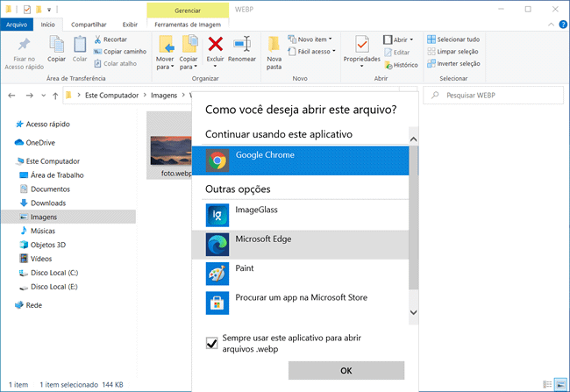Image resolution: width=570 pixels, height=392 pixels.
Task: Click Selecionar tudo in the ribbon
Action: point(452,39)
